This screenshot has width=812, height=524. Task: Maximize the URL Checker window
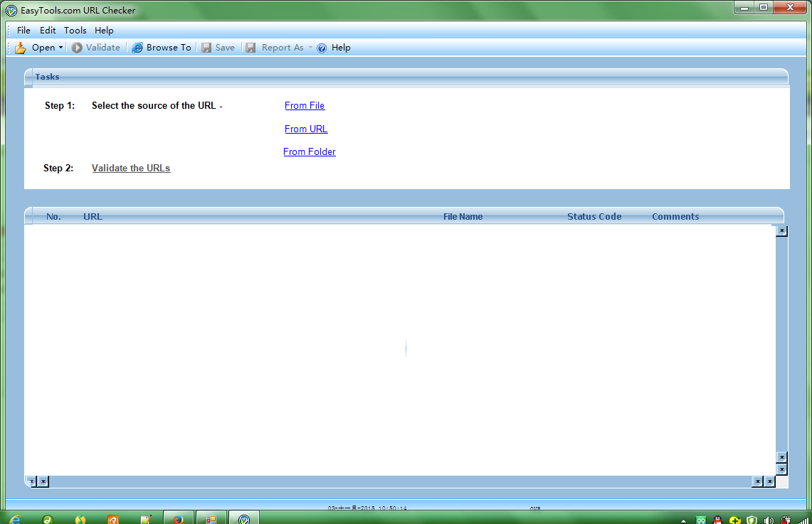[x=764, y=8]
